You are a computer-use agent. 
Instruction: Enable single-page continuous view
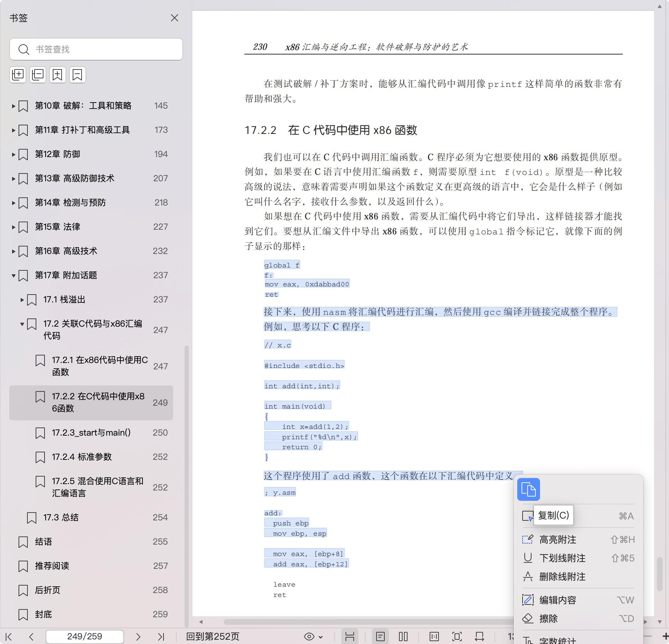(x=380, y=637)
